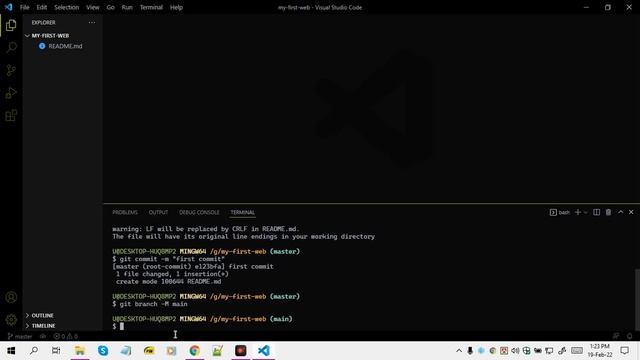Image resolution: width=640 pixels, height=360 pixels.
Task: Open the Go menu
Action: (x=110, y=7)
